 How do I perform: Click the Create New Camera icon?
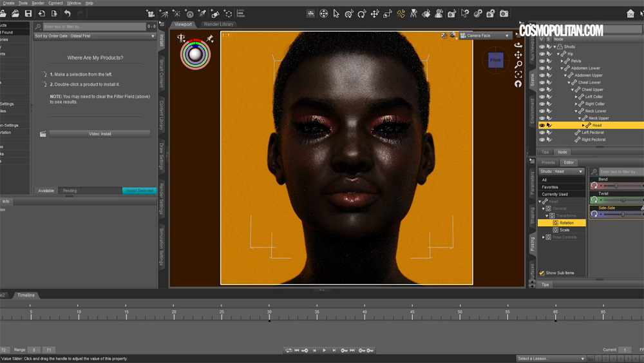[151, 14]
